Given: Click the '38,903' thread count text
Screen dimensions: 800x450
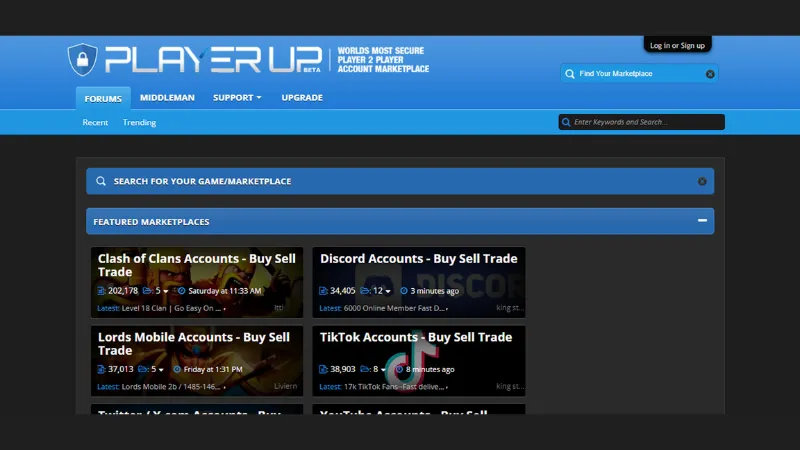Looking at the screenshot, I should coord(342,369).
